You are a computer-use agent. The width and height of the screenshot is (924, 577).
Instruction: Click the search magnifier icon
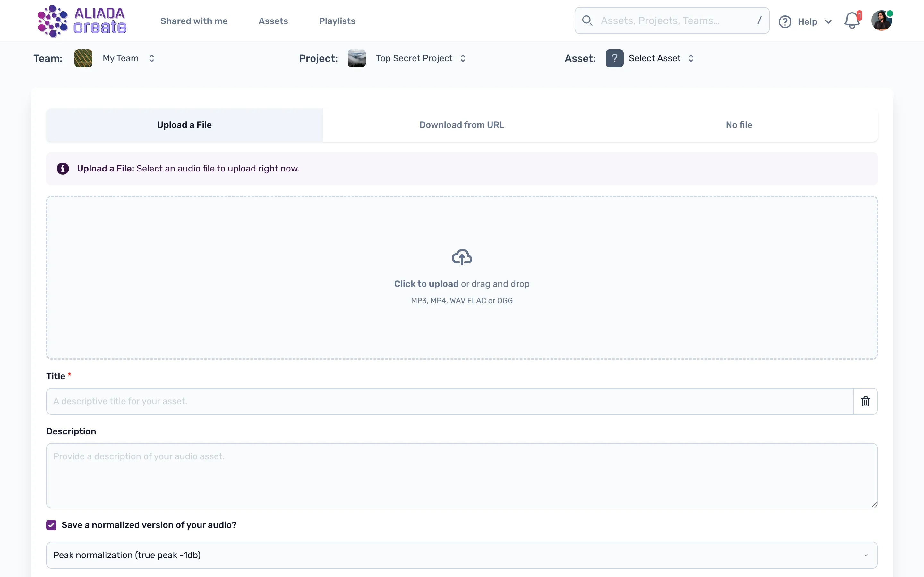pyautogui.click(x=588, y=20)
